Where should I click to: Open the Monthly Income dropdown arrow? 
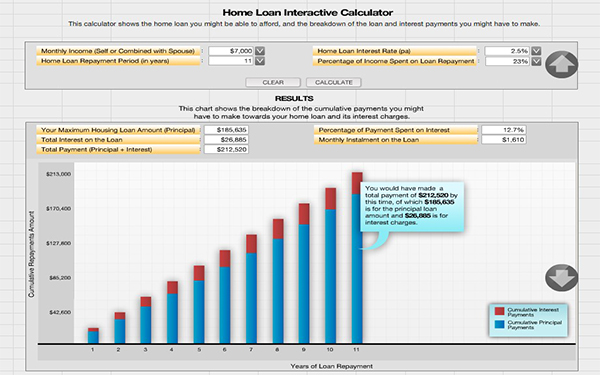(x=260, y=51)
